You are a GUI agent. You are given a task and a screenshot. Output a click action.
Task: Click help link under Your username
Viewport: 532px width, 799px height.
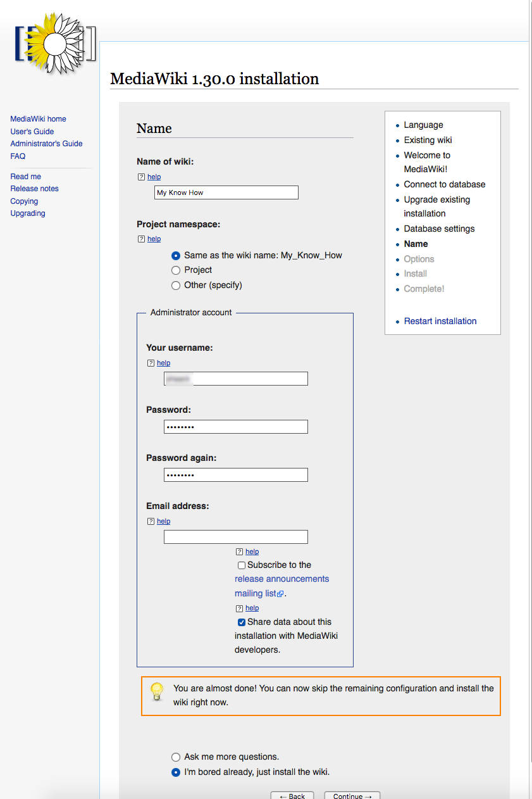(x=163, y=363)
